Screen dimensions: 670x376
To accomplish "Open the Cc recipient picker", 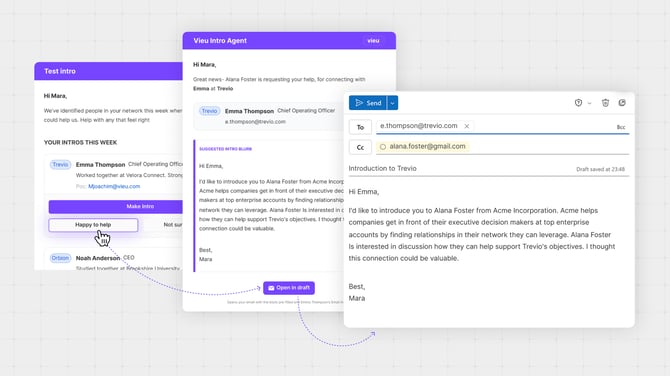I will pos(360,147).
